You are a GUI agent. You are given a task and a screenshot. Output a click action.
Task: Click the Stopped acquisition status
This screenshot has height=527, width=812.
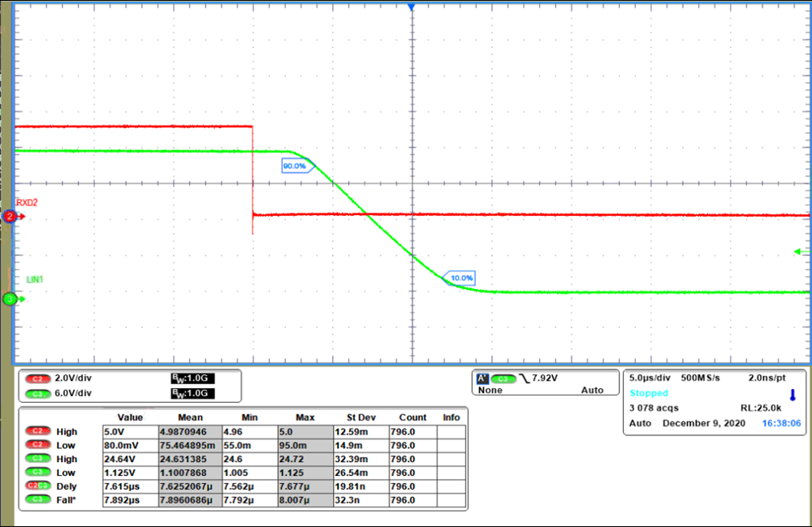pos(649,393)
